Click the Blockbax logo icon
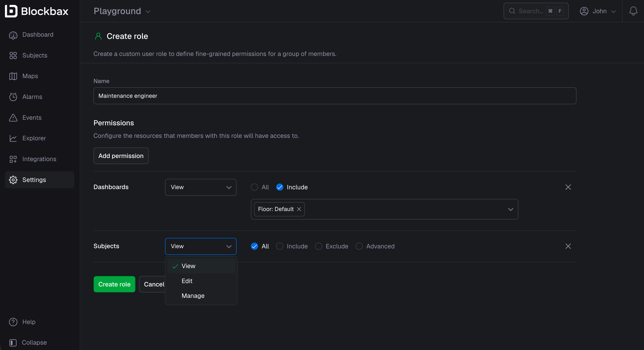Screen dimensions: 644x350 (11, 11)
